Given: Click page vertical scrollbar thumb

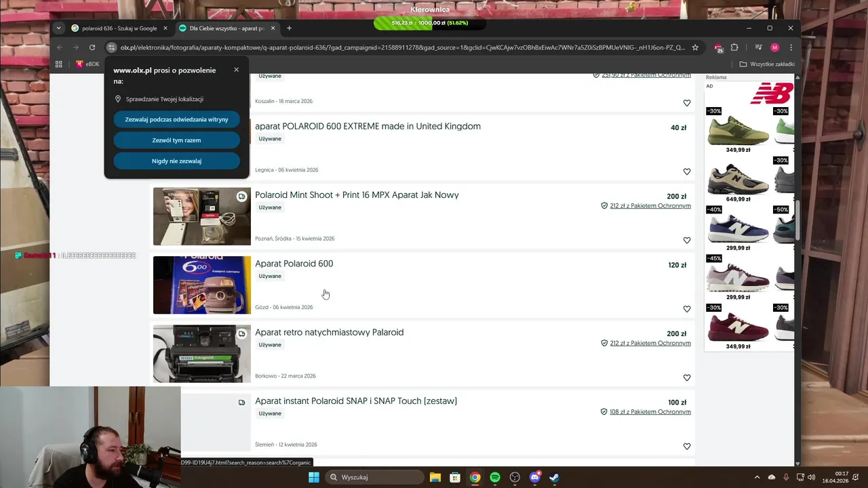Looking at the screenshot, I should pos(797,220).
